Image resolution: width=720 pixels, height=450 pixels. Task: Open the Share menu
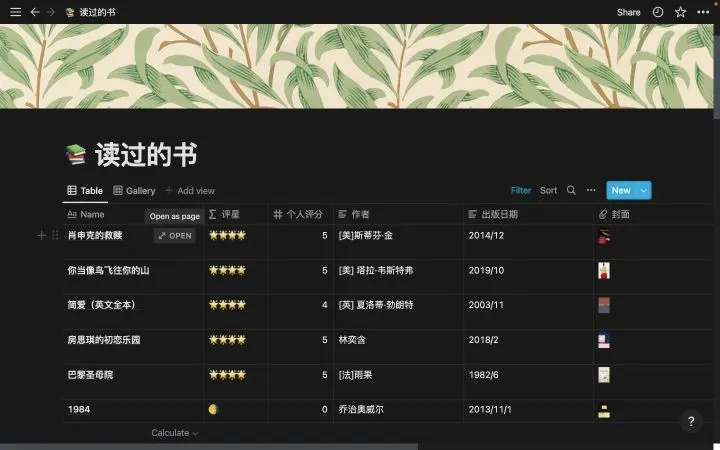[x=628, y=12]
